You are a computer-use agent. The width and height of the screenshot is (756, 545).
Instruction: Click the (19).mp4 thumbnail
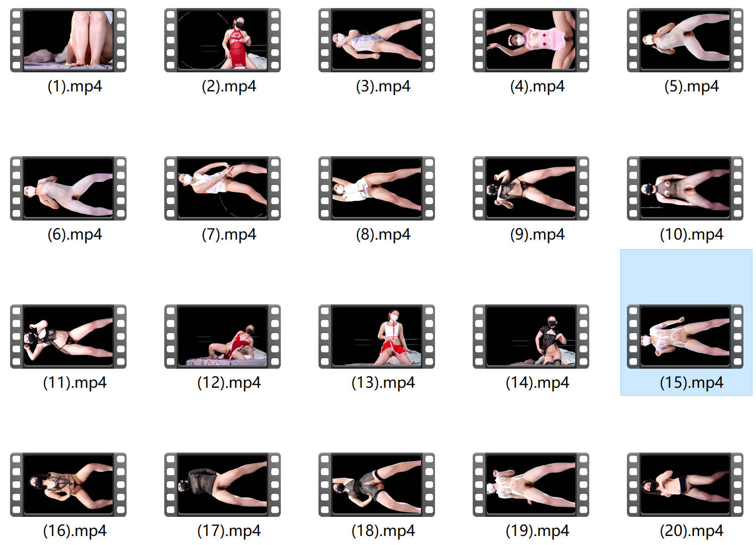click(531, 485)
